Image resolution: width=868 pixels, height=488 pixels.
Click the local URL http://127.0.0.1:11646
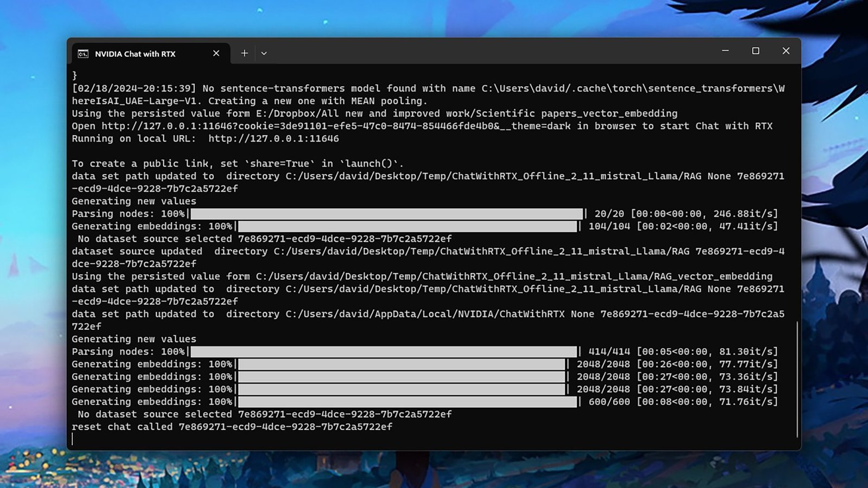point(273,138)
